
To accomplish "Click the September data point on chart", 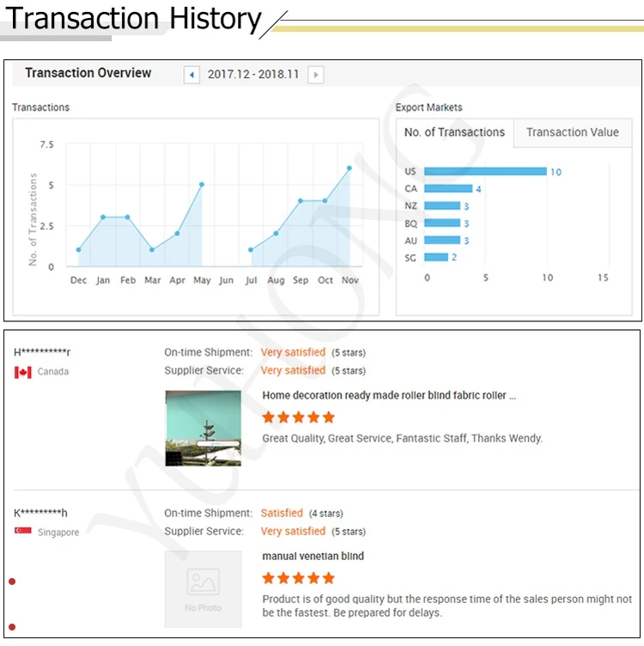I will tap(301, 201).
